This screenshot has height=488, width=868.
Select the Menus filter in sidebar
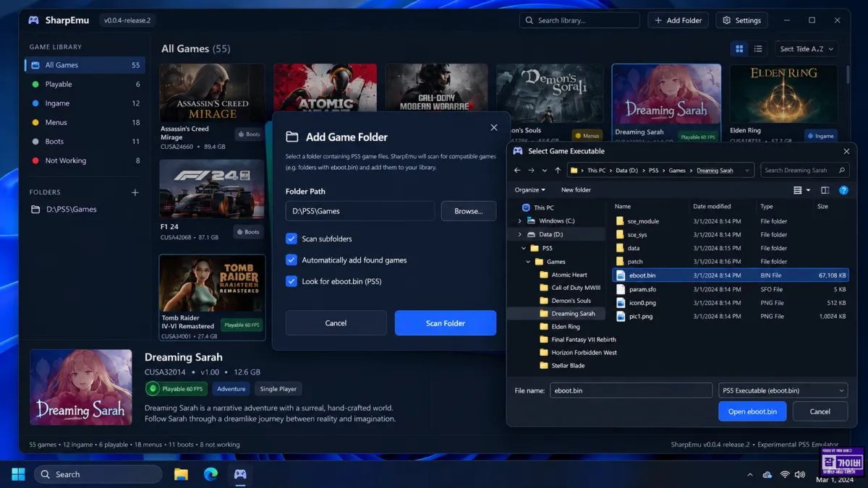point(85,122)
